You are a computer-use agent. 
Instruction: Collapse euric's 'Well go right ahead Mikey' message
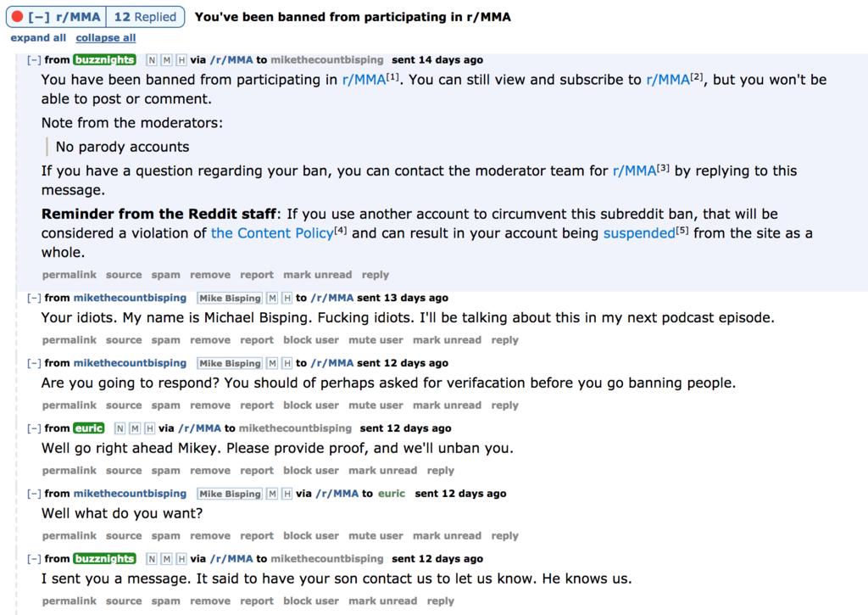(34, 428)
